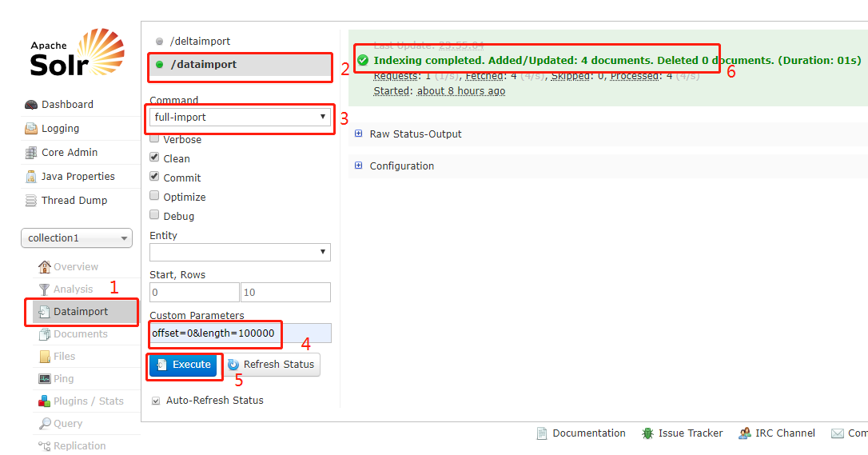Image resolution: width=868 pixels, height=455 pixels.
Task: Open the Documents section
Action: coord(80,334)
